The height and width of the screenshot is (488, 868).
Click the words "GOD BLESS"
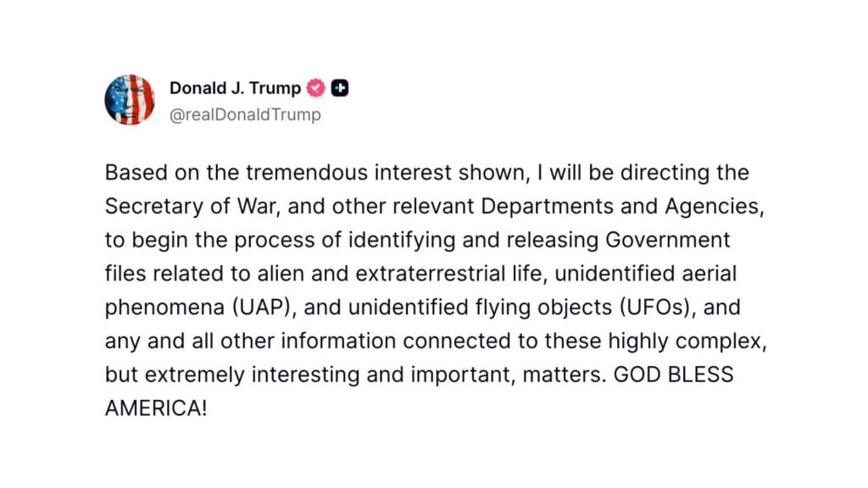tap(659, 373)
